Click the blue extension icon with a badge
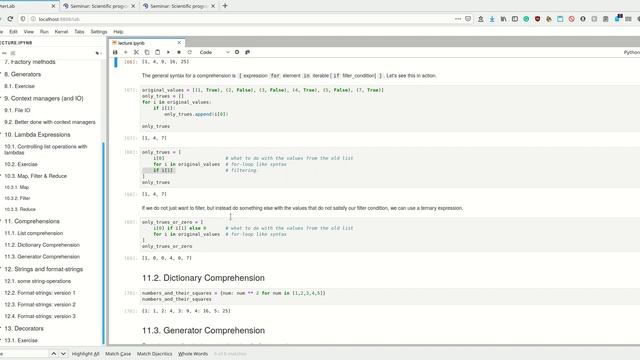The height and width of the screenshot is (360, 640). point(618,18)
